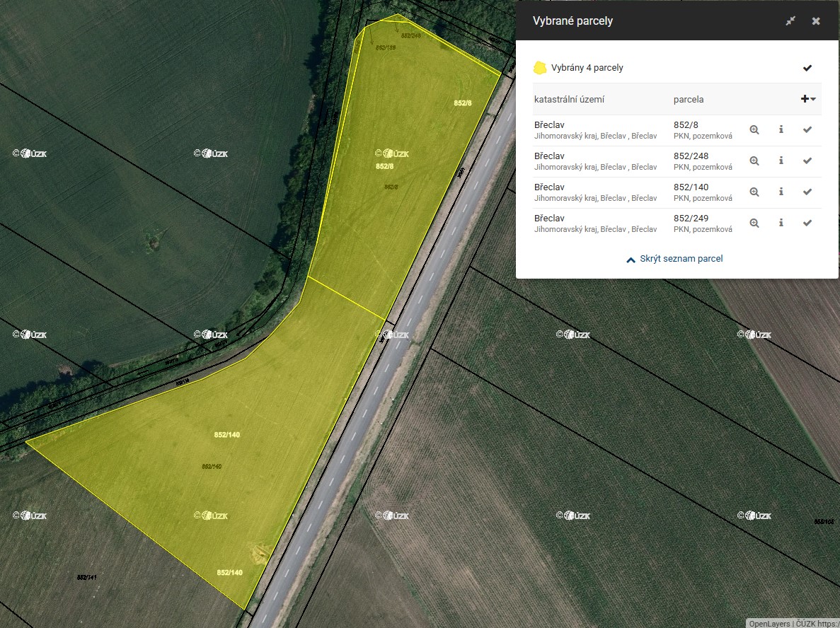Close the Vybrané parcely panel
This screenshot has width=840, height=628.
816,21
